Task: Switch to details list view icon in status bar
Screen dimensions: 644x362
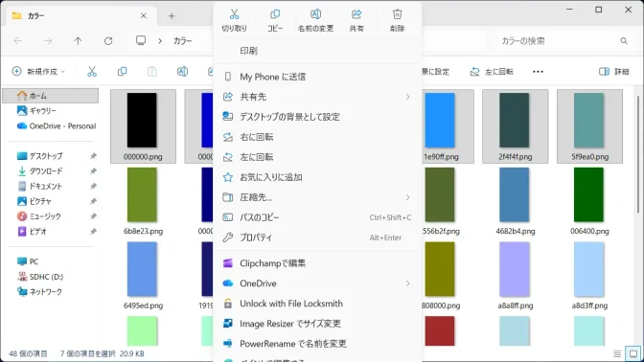Action: (617, 353)
